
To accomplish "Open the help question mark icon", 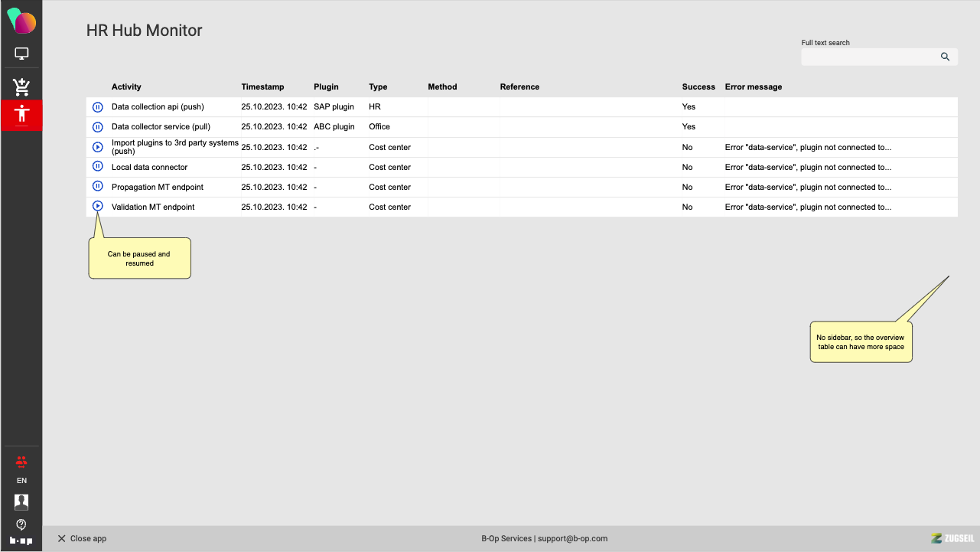I will 21,524.
